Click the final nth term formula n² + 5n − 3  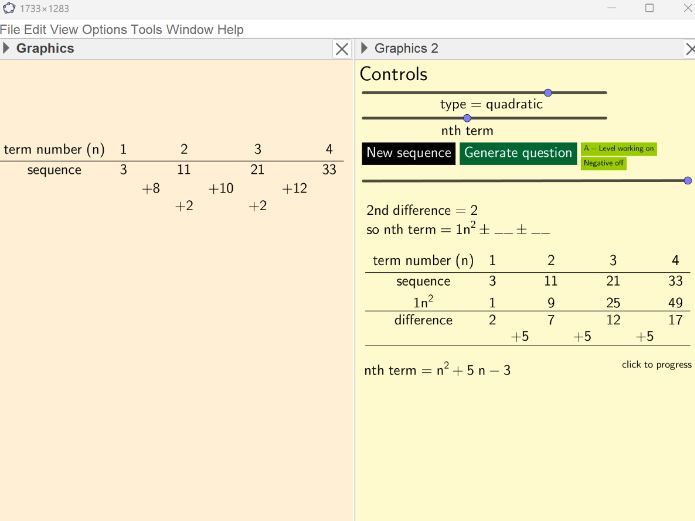point(437,370)
